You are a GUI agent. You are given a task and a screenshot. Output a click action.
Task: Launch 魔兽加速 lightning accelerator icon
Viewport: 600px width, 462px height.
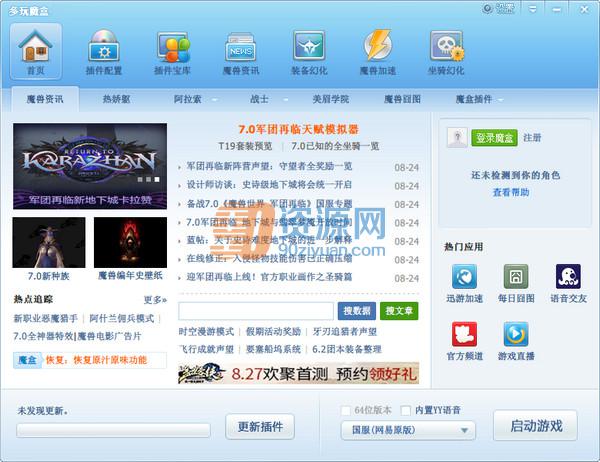tap(378, 52)
